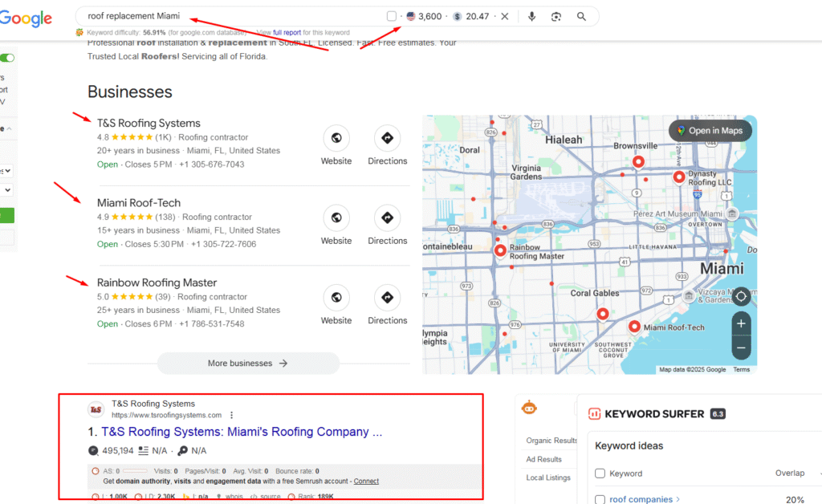Viewport: 822px width, 504px height.
Task: Click the orange robot icon
Action: [529, 407]
